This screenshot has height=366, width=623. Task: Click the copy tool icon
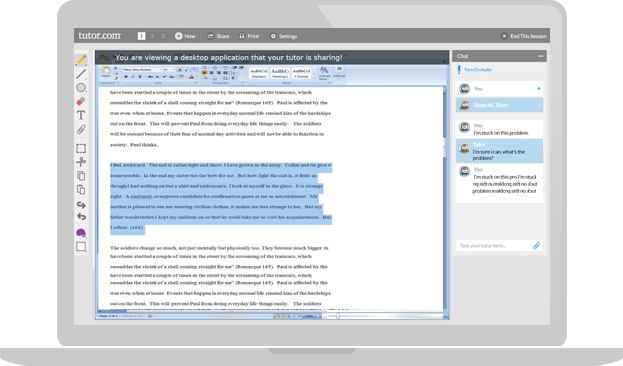pos(81,176)
